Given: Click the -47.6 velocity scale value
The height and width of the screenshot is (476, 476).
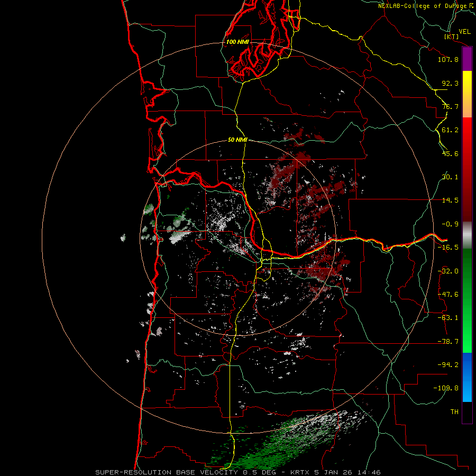Looking at the screenshot, I should (x=448, y=295).
